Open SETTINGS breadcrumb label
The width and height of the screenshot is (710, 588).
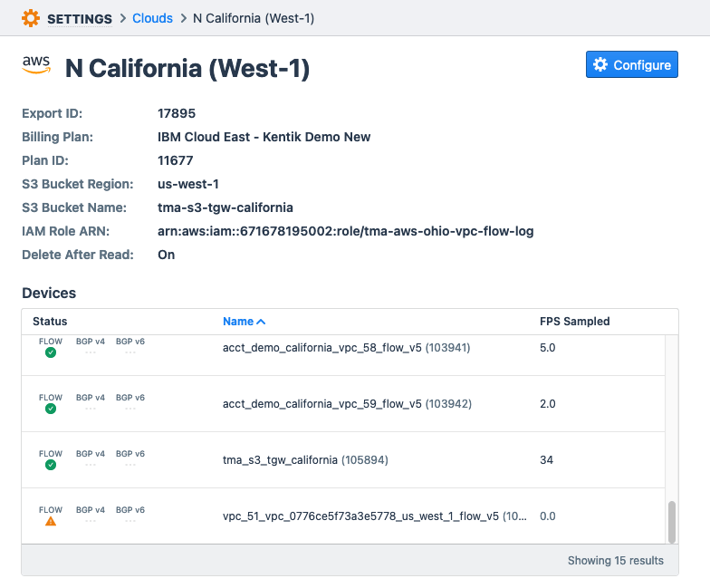coord(80,19)
